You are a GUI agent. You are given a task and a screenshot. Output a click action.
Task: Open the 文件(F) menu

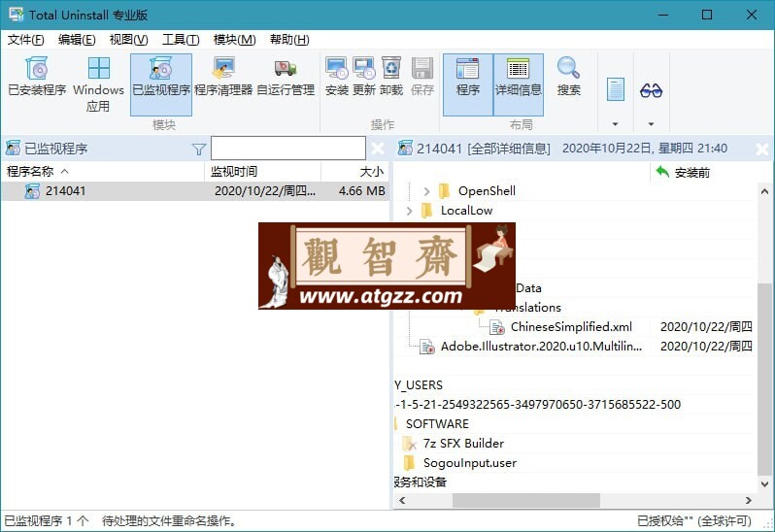(x=25, y=40)
